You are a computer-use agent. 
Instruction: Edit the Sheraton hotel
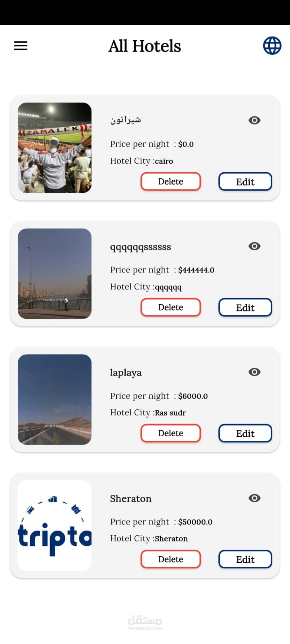pyautogui.click(x=245, y=559)
